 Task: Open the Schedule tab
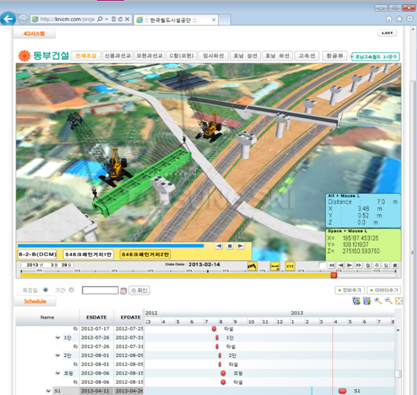tap(35, 301)
